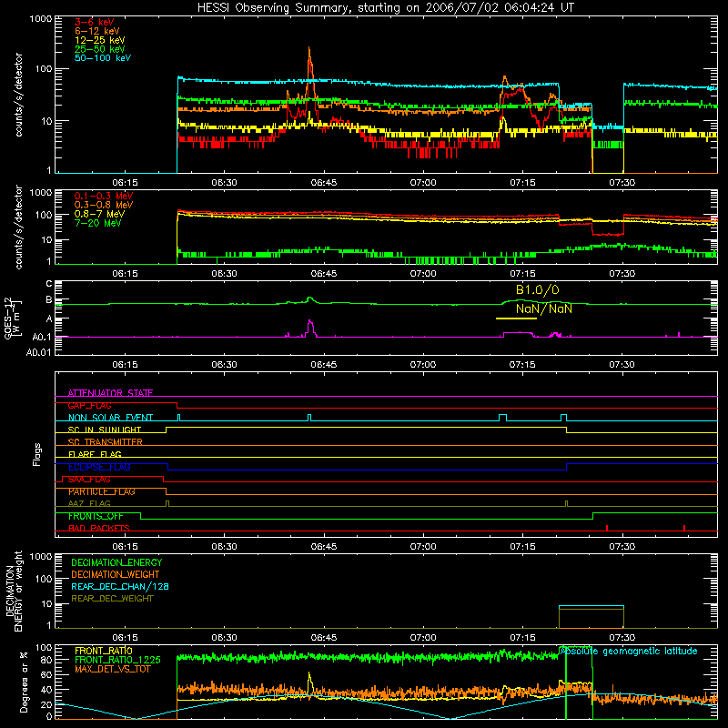This screenshot has height=728, width=728.
Task: Click the counts/s/detector title of the MeV panel
Action: 18,227
